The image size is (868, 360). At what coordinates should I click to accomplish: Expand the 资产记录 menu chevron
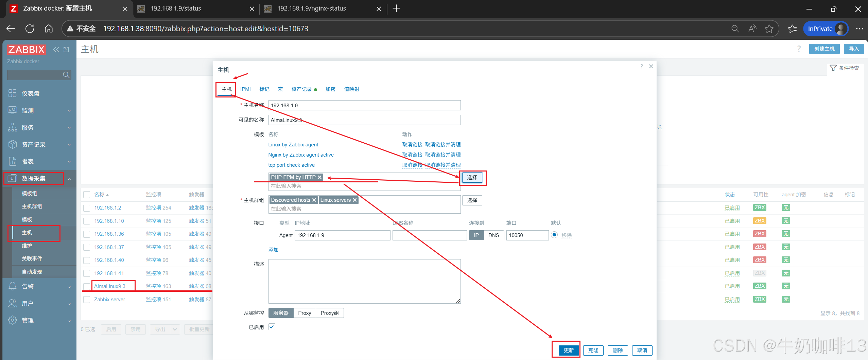pos(69,145)
